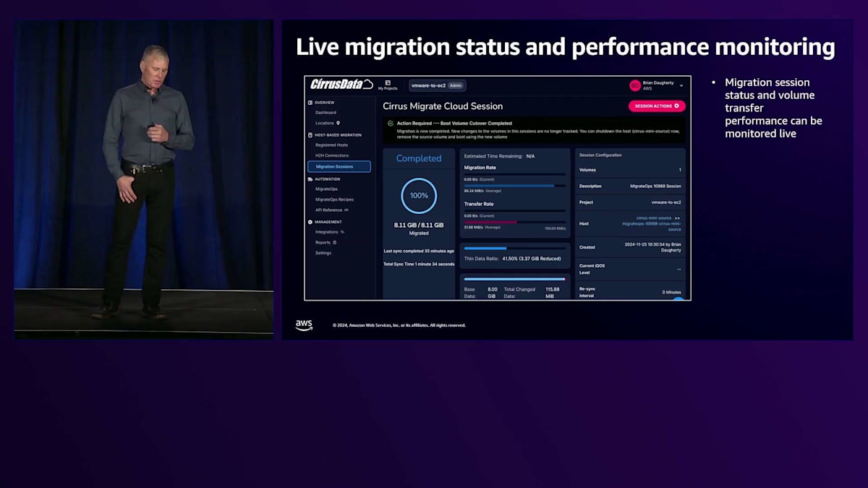
Task: Open API Reference link
Action: 328,210
